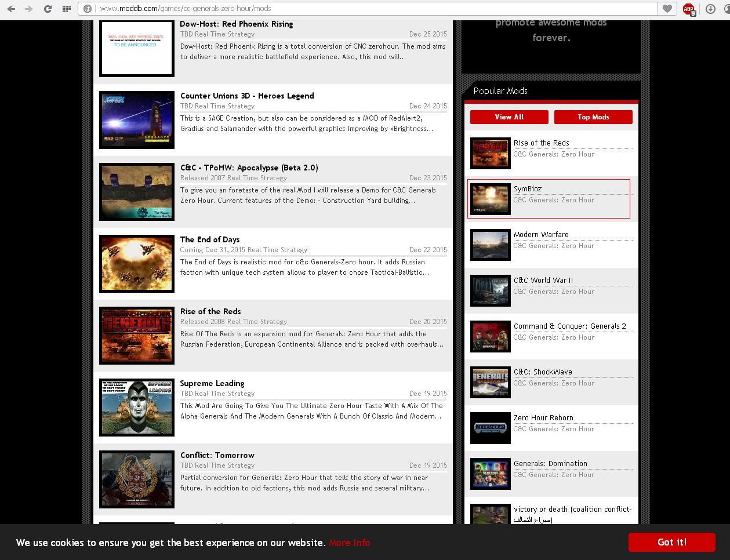Screen dimensions: 730x560
Task: Open Supreme Leading title link
Action: tap(212, 383)
